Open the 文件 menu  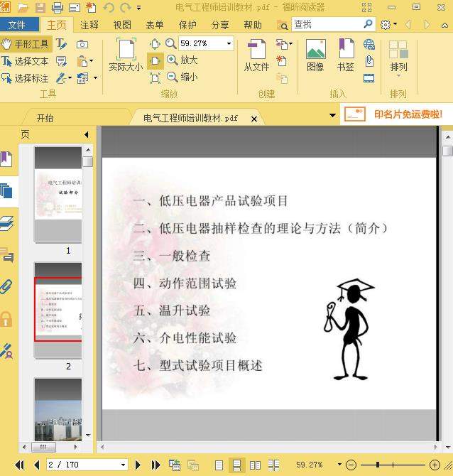coord(19,25)
